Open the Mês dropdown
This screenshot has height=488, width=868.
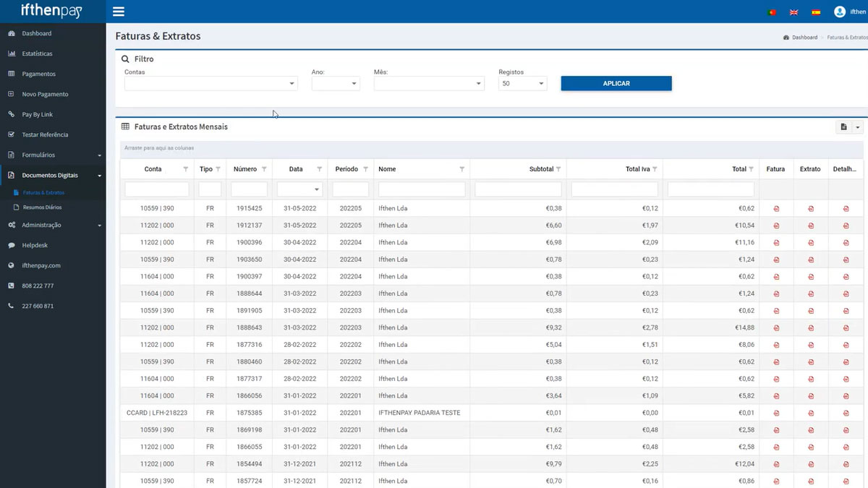click(x=429, y=84)
